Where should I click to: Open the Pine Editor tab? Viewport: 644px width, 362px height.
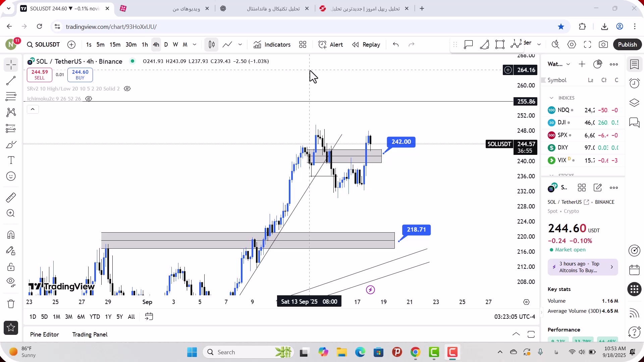click(44, 335)
